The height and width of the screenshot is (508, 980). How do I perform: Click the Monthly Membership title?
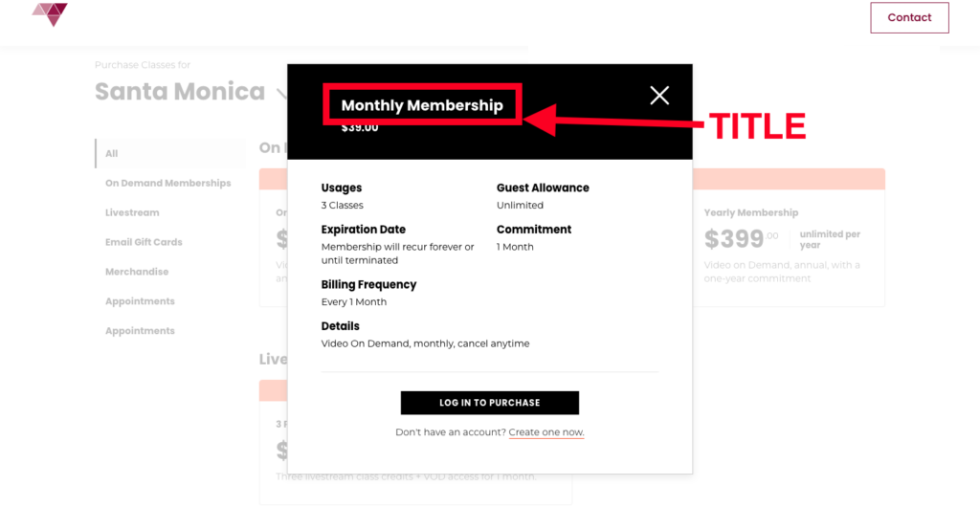tap(422, 105)
